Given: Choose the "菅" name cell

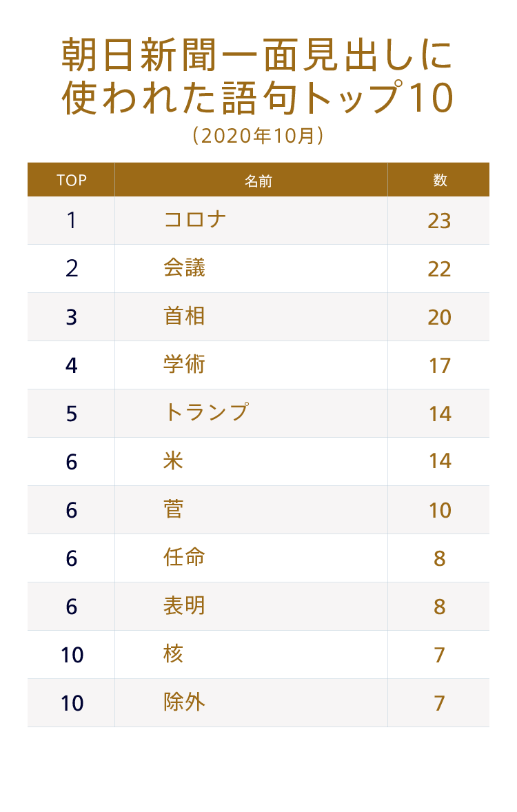Looking at the screenshot, I should 174,509.
